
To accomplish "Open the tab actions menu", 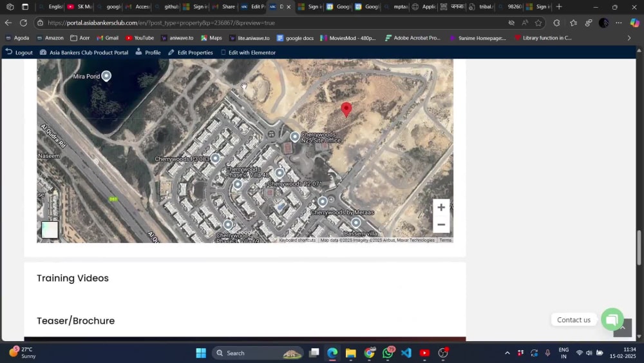I will 25,6.
